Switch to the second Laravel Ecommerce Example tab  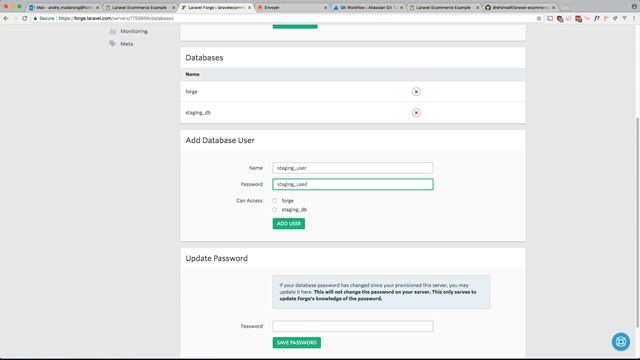[443, 7]
